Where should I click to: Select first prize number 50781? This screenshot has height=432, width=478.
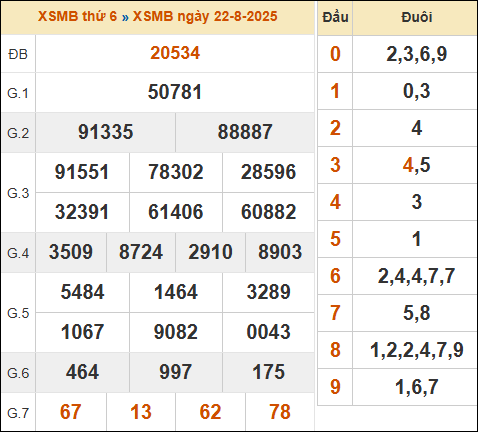click(x=175, y=92)
